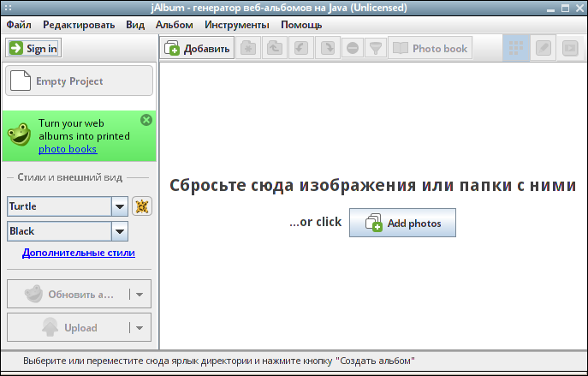Minimize the jAlbum window
Viewport: 588px width, 376px height.
(550, 9)
